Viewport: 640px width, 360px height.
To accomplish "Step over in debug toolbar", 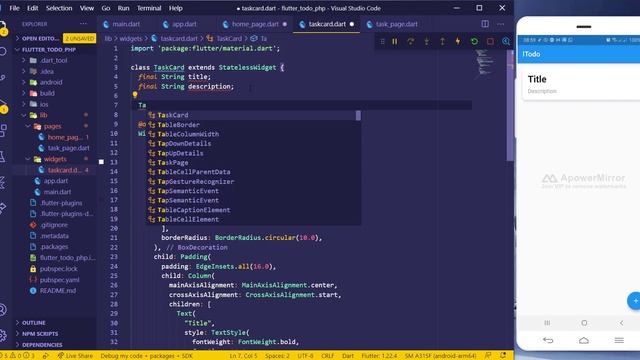I will (x=411, y=41).
